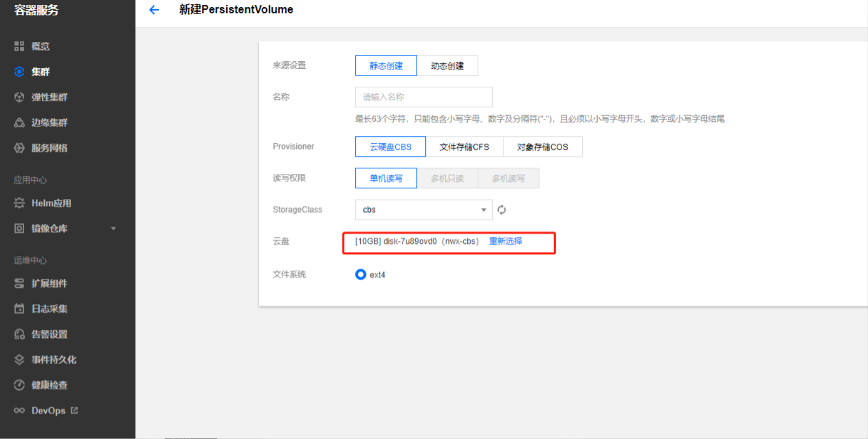The image size is (868, 439).
Task: Open the StorageClass cbs dropdown
Action: (424, 210)
